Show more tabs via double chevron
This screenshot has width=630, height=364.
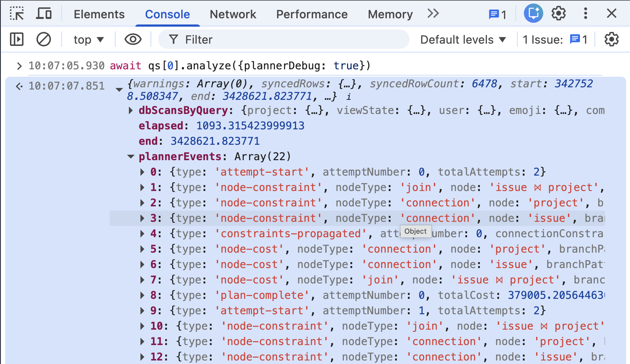pos(433,14)
